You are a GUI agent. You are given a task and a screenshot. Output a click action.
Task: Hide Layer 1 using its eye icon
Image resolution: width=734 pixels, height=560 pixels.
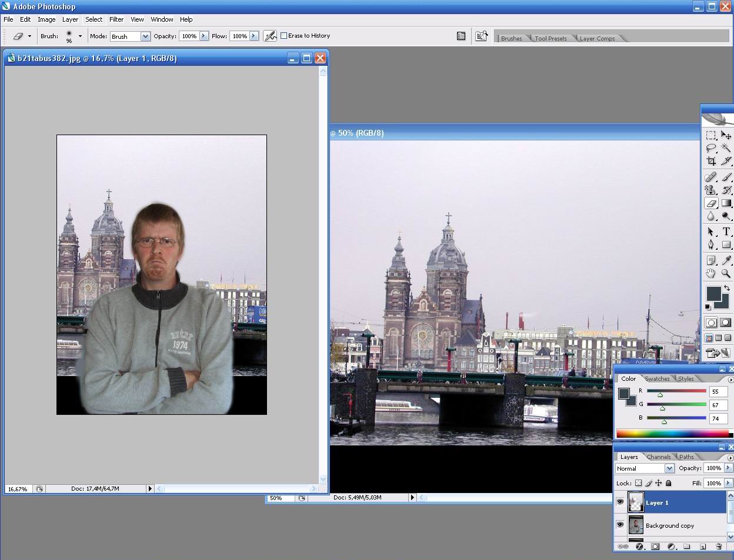(x=620, y=502)
